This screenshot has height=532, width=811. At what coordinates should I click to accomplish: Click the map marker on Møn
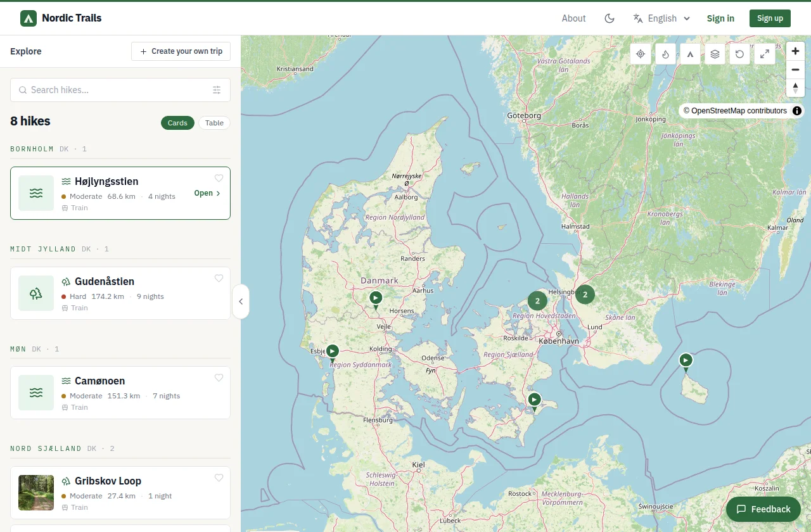click(535, 402)
